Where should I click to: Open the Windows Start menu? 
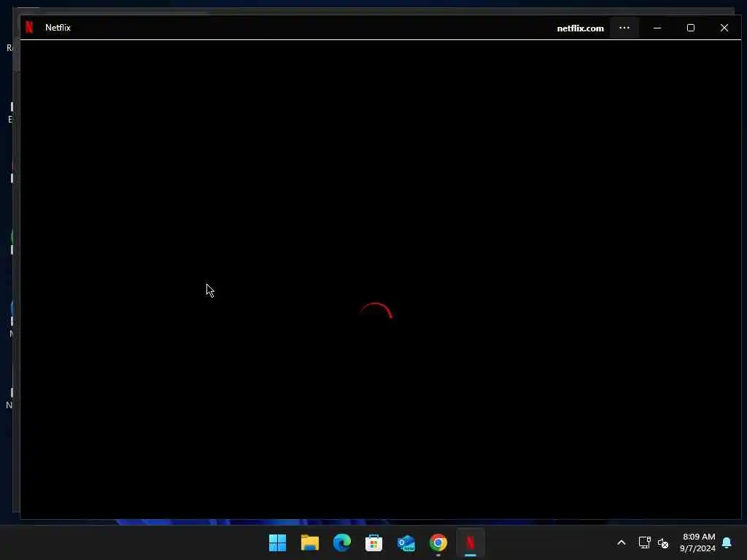277,542
